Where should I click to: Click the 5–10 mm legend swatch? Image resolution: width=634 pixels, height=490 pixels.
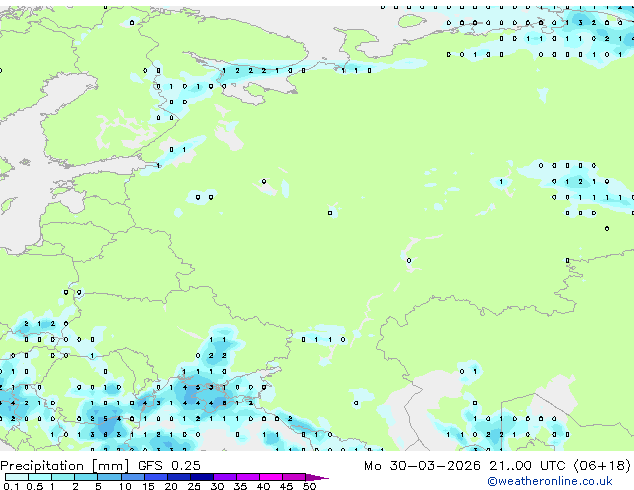coord(109,477)
